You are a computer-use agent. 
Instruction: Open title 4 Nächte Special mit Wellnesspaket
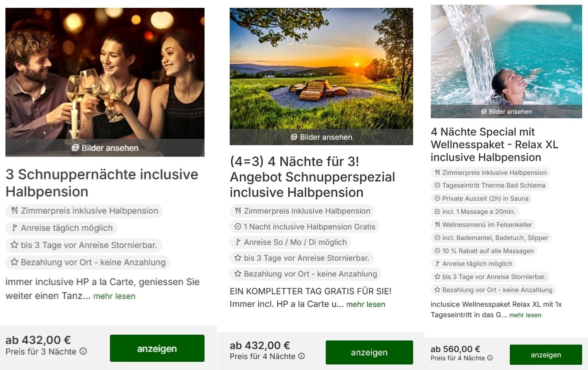click(494, 145)
